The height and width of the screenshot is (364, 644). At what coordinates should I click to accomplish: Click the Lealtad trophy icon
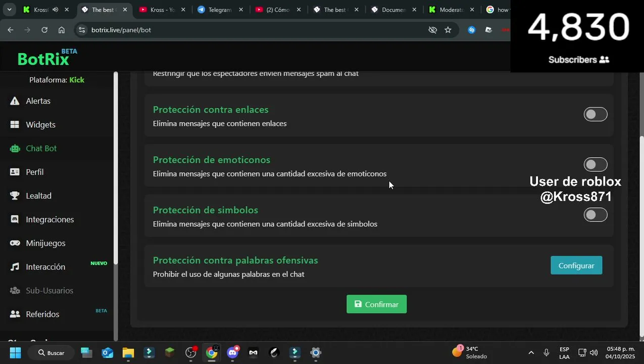click(15, 196)
